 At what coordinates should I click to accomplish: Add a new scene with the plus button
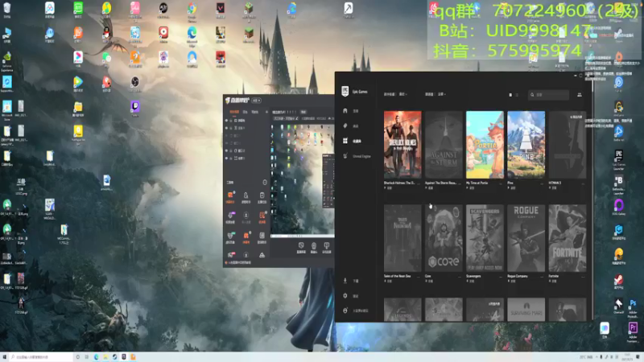pyautogui.click(x=266, y=112)
